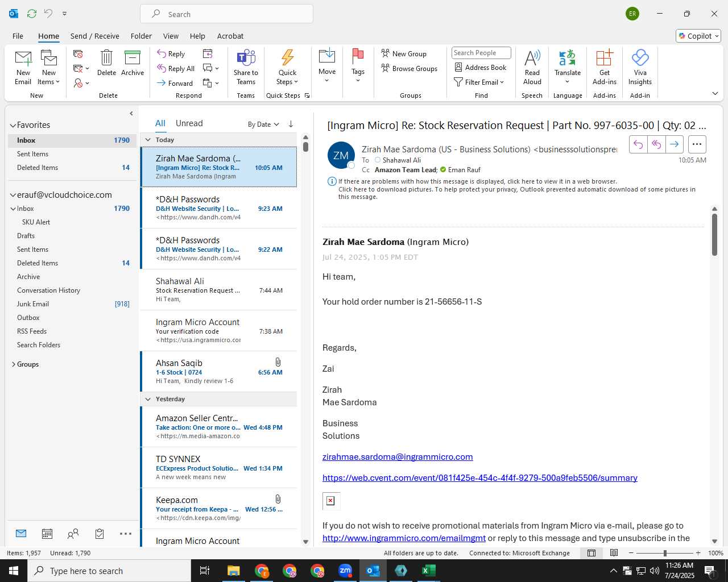728x582 pixels.
Task: Open more navigation options ellipsis
Action: coord(126,534)
